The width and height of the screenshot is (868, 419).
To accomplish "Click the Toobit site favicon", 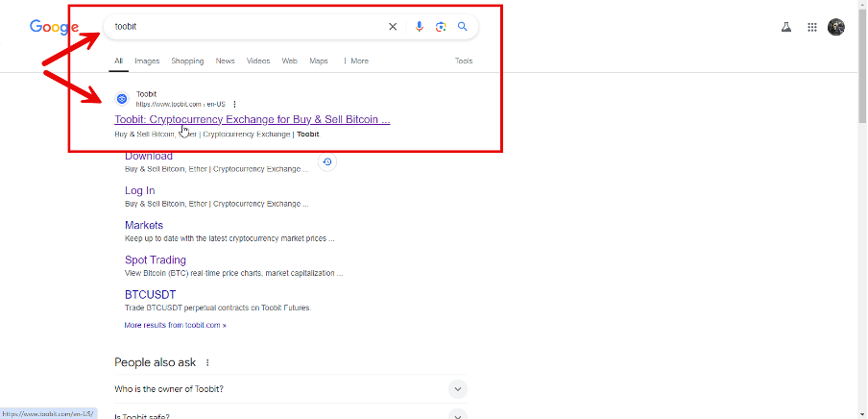I will point(122,99).
